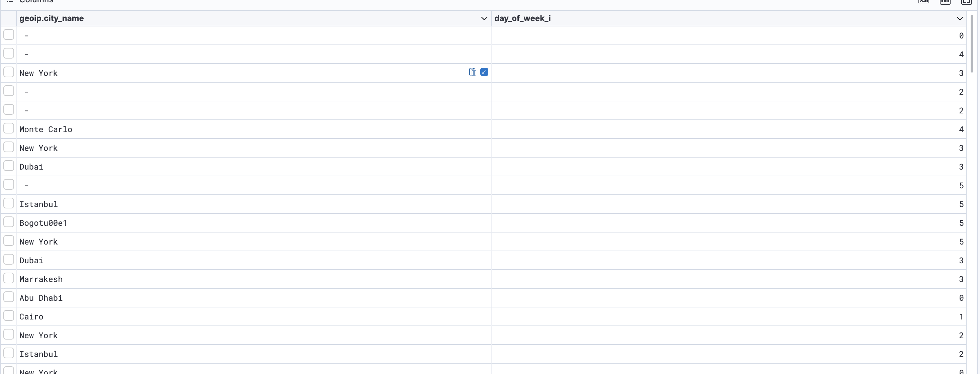This screenshot has height=374, width=980.
Task: Click the list icon beside Columns
Action: (10, 1)
